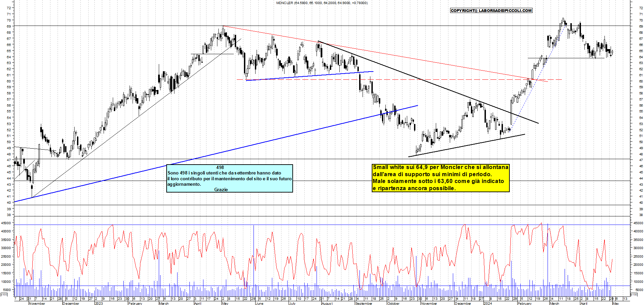Click the red oscillator line in the volume pane

313,256
